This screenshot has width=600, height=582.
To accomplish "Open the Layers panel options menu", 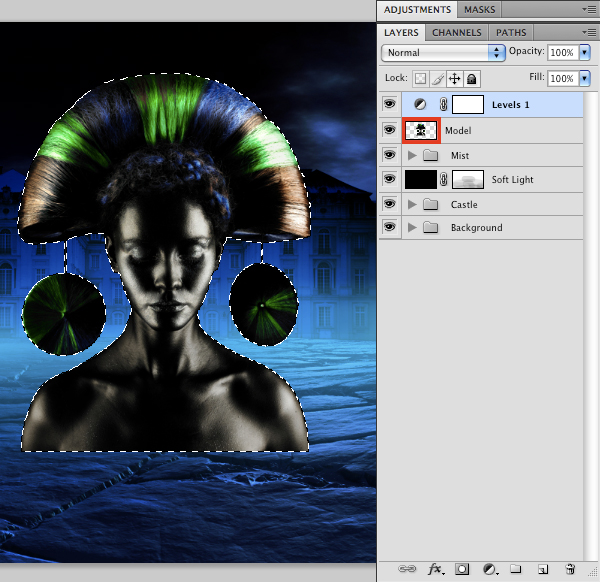I will pos(589,33).
